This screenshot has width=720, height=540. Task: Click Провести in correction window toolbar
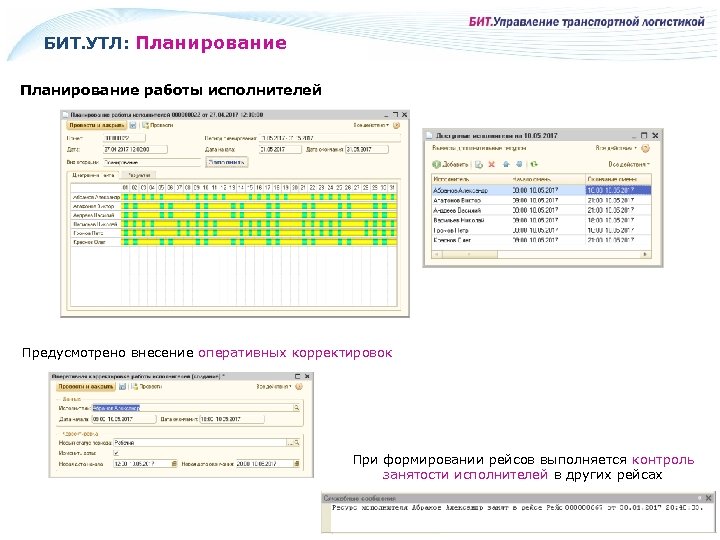click(x=146, y=387)
